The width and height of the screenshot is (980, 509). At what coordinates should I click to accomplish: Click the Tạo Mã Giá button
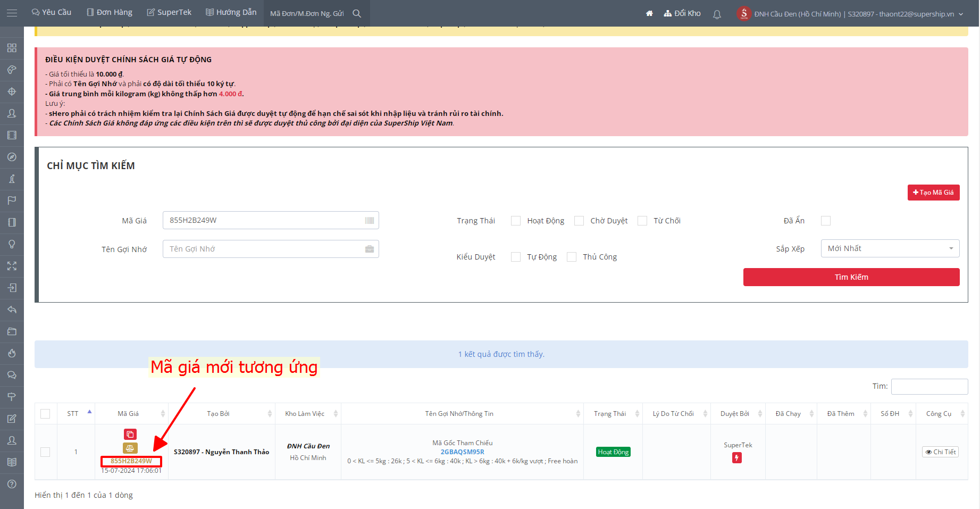click(x=933, y=193)
